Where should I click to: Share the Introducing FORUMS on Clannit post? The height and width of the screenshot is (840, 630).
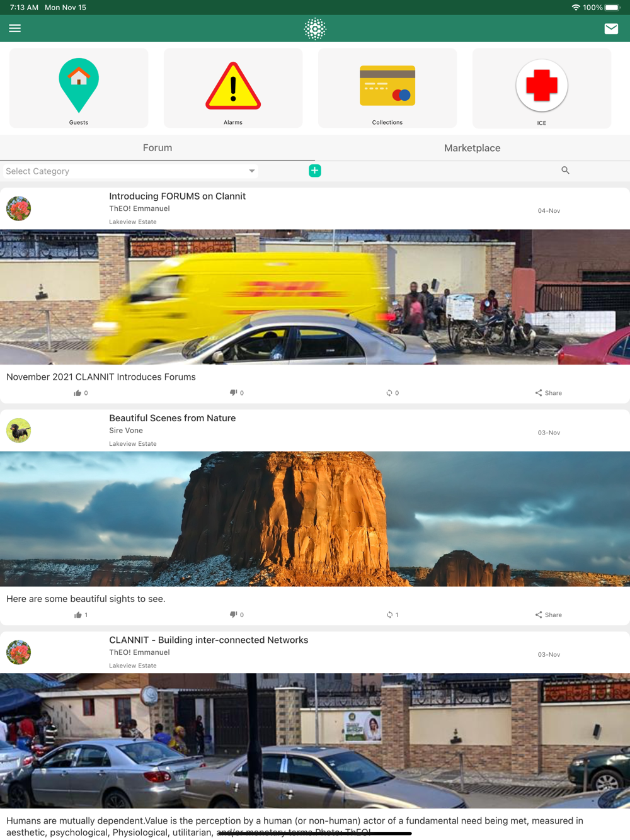click(549, 393)
